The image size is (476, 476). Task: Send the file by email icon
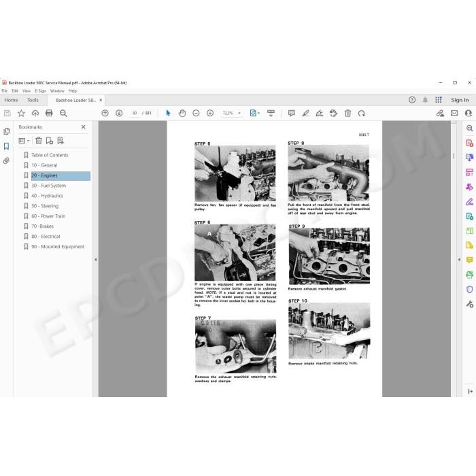pos(454,114)
